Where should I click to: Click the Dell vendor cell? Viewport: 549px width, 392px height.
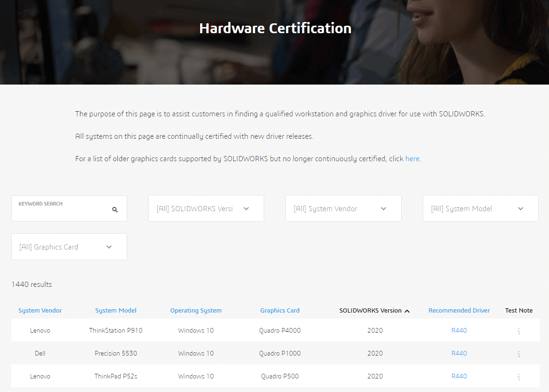tap(40, 354)
